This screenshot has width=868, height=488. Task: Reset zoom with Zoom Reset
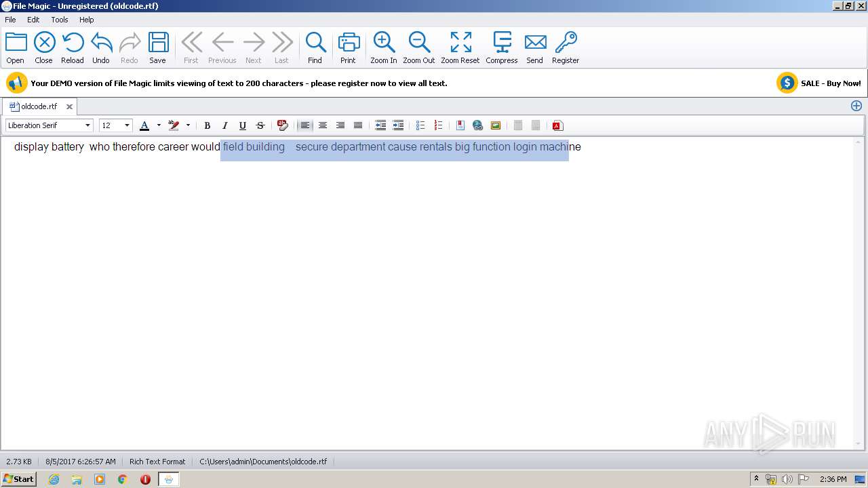click(460, 47)
